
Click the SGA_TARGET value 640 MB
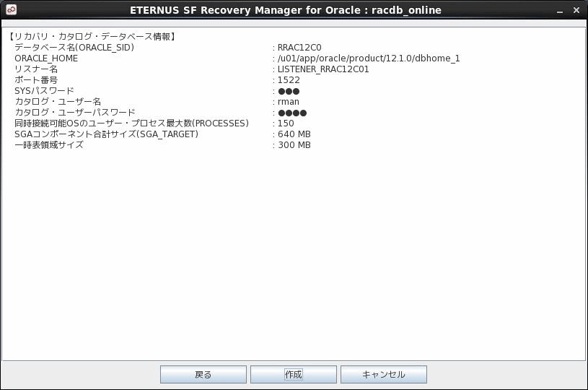294,134
